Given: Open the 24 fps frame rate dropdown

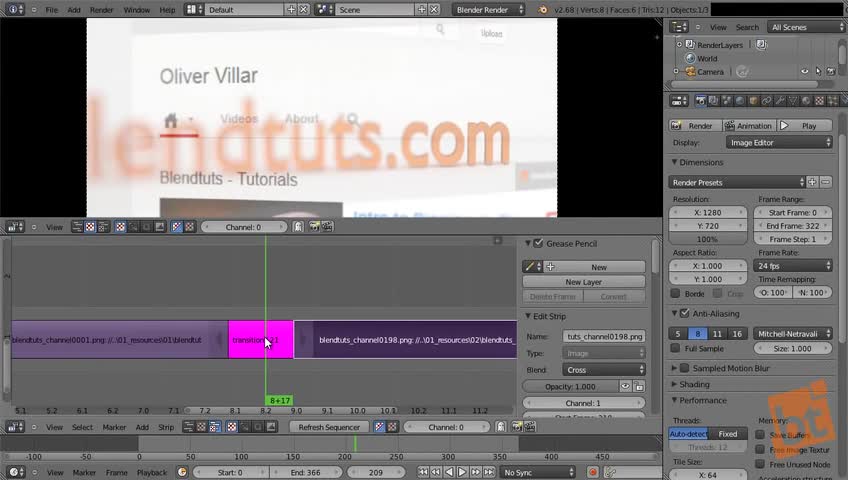Looking at the screenshot, I should coord(792,266).
